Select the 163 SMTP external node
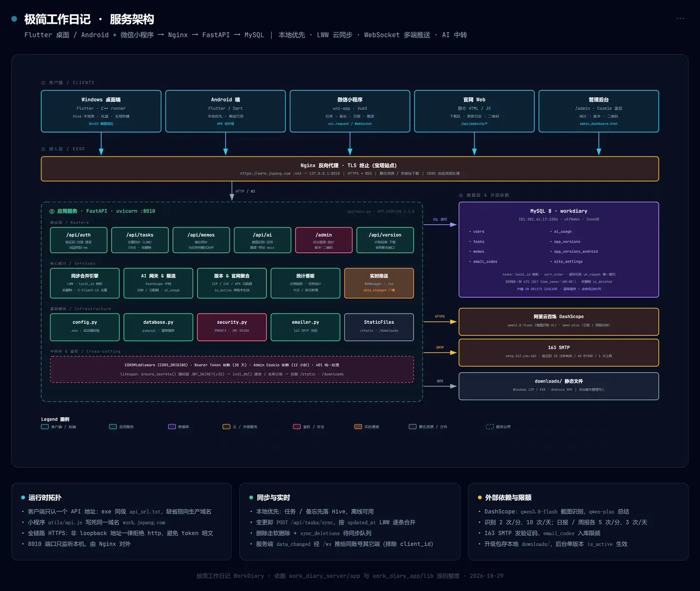Viewport: 700px width, 591px height. pyautogui.click(x=559, y=352)
